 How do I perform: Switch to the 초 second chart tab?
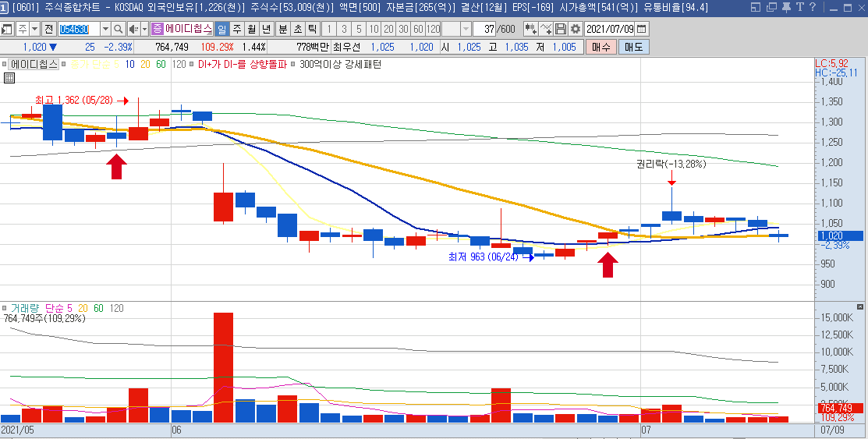(x=298, y=29)
